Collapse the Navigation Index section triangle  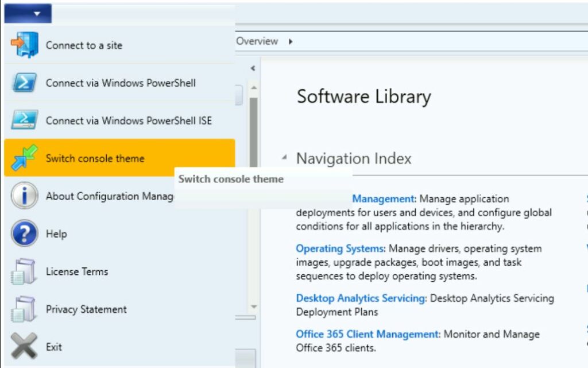click(285, 158)
